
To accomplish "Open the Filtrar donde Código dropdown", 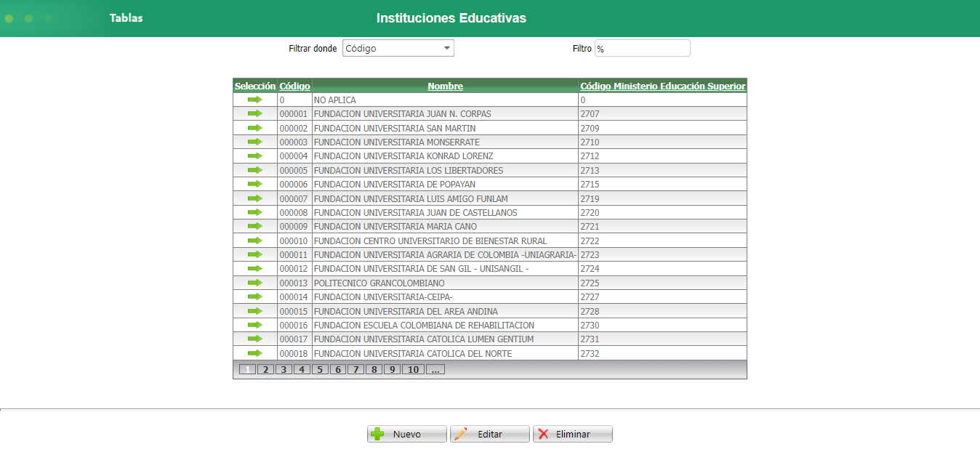I will (x=398, y=48).
